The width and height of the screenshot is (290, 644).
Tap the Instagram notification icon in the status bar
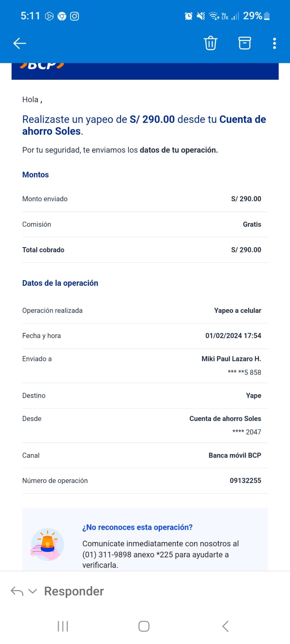[75, 16]
